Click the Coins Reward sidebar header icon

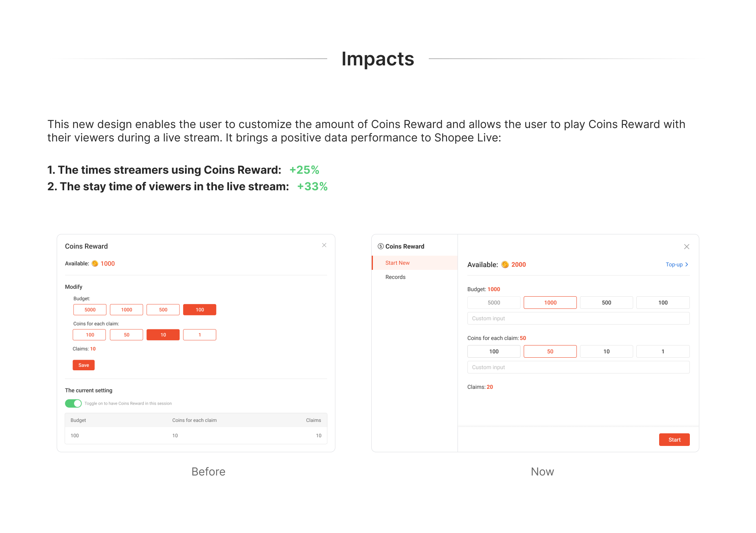pyautogui.click(x=380, y=246)
